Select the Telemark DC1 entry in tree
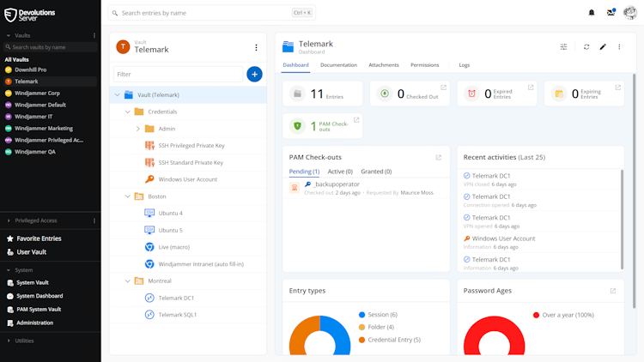644x362 pixels. point(188,298)
